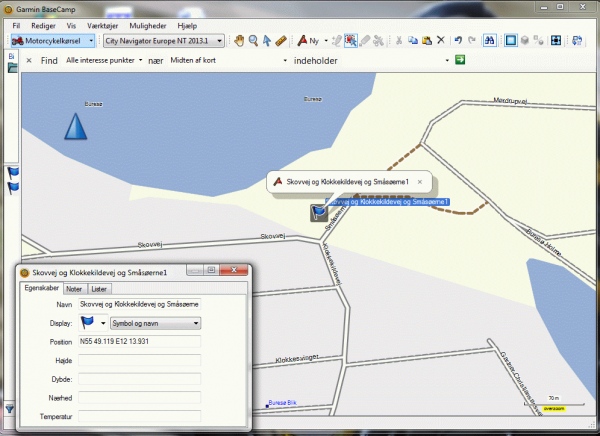Open the Værktøjer menu
Viewport: 600px width, 436px height.
click(x=102, y=26)
